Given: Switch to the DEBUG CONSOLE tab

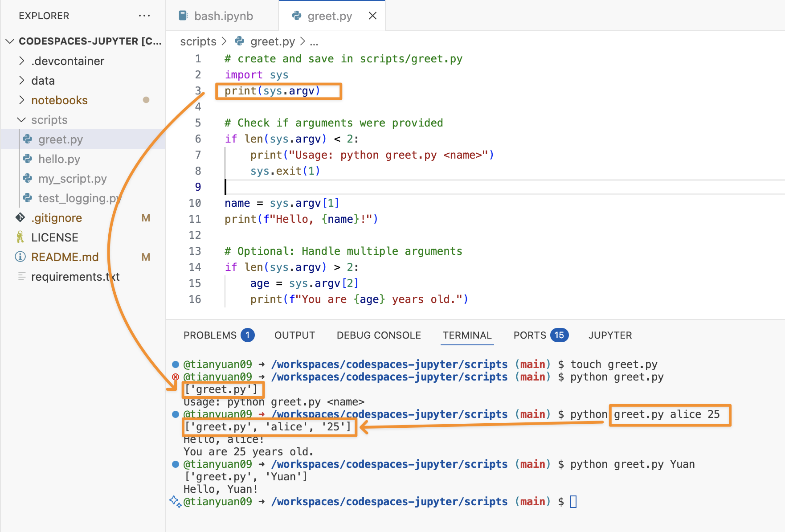Looking at the screenshot, I should tap(378, 335).
